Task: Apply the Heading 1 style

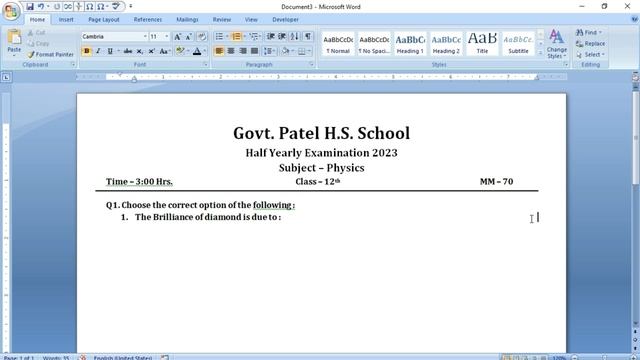Action: point(410,44)
